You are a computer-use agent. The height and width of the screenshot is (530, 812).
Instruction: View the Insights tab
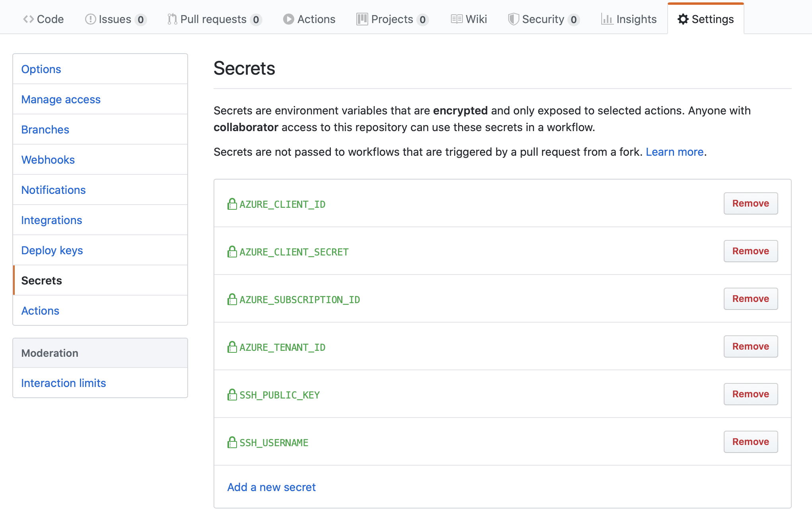629,19
